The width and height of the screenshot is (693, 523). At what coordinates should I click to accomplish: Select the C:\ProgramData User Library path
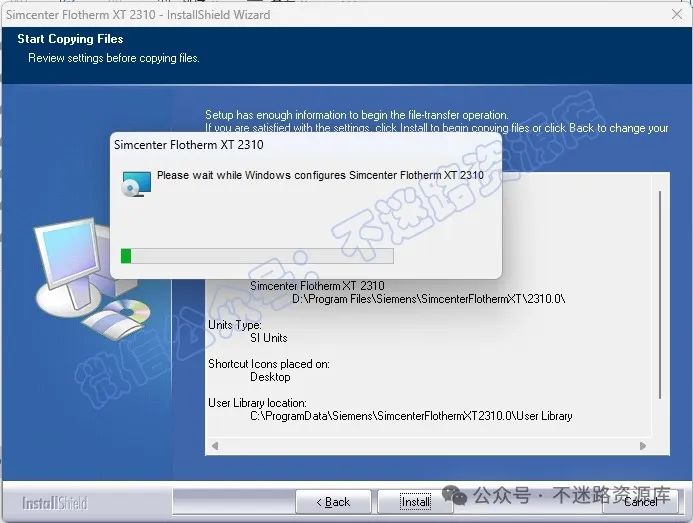coord(411,416)
